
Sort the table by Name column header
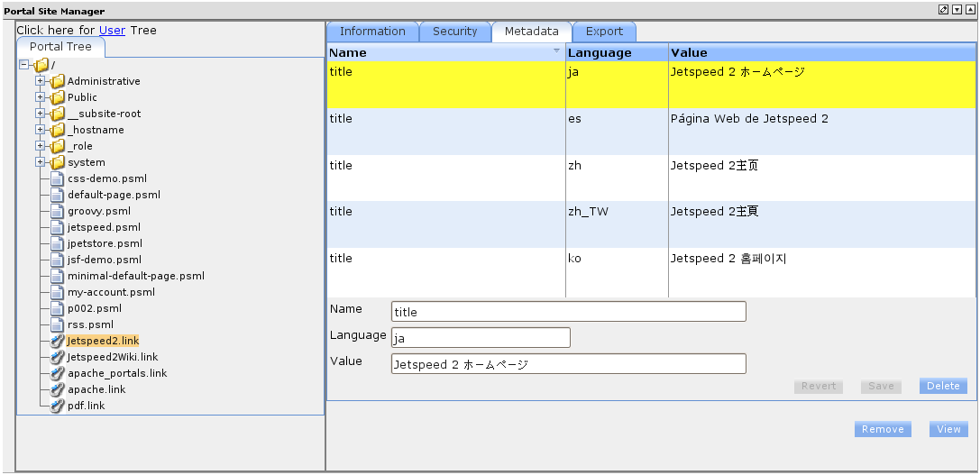(x=442, y=53)
